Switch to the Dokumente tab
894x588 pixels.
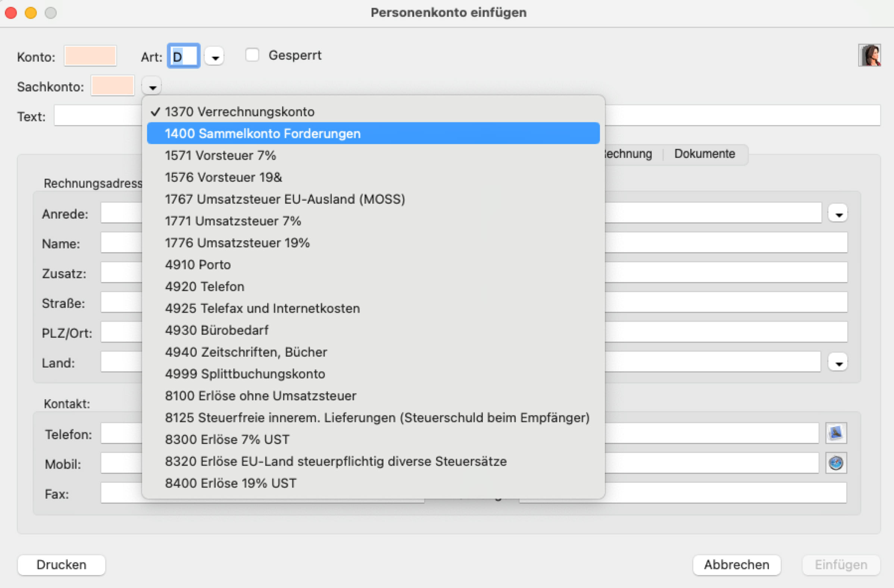click(x=704, y=154)
